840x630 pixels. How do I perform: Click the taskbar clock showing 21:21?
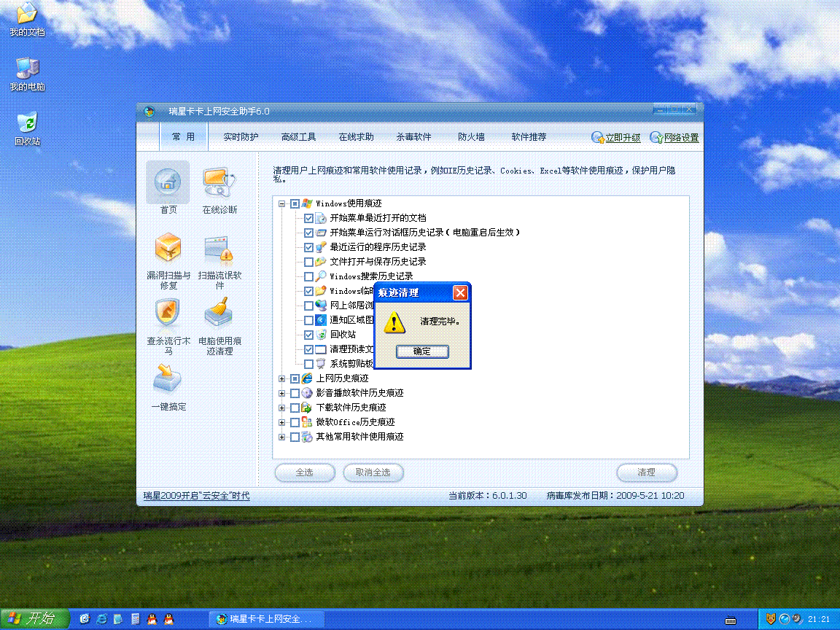click(819, 619)
